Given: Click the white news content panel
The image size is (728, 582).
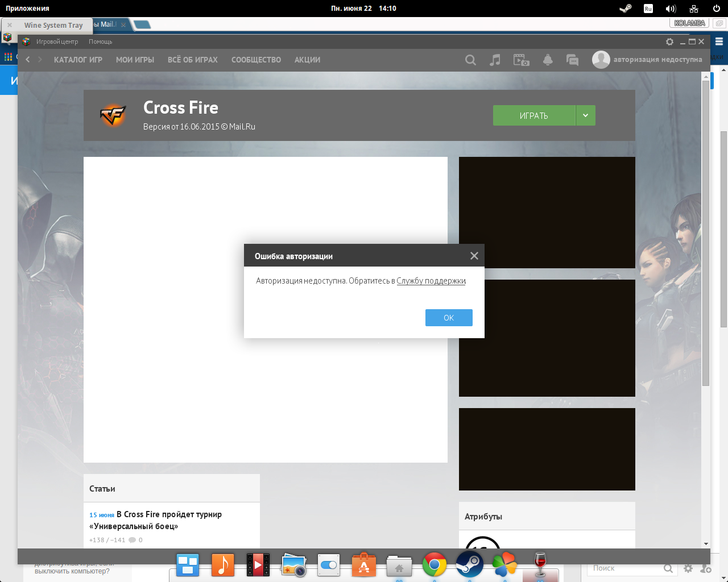Looking at the screenshot, I should [266, 310].
